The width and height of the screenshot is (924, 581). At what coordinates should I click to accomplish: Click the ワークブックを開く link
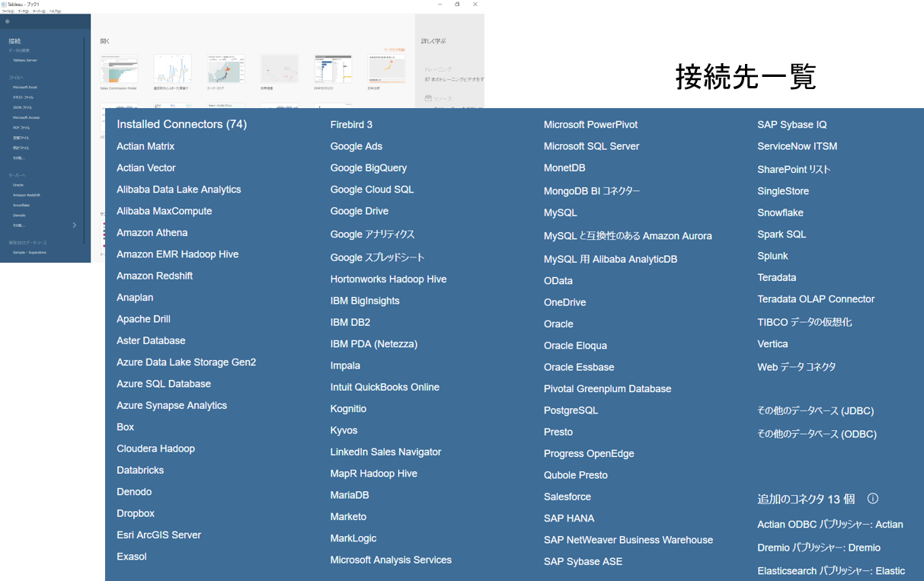pyautogui.click(x=394, y=49)
